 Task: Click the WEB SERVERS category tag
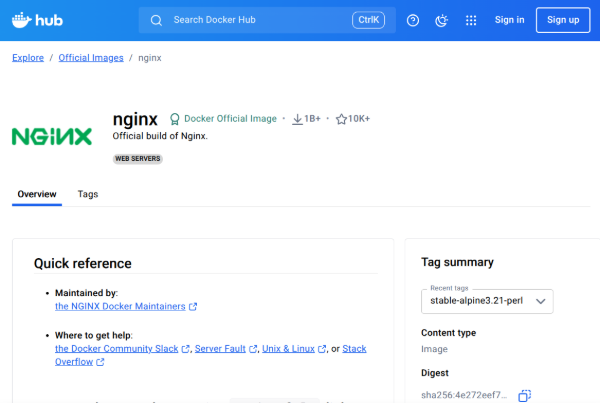(138, 158)
